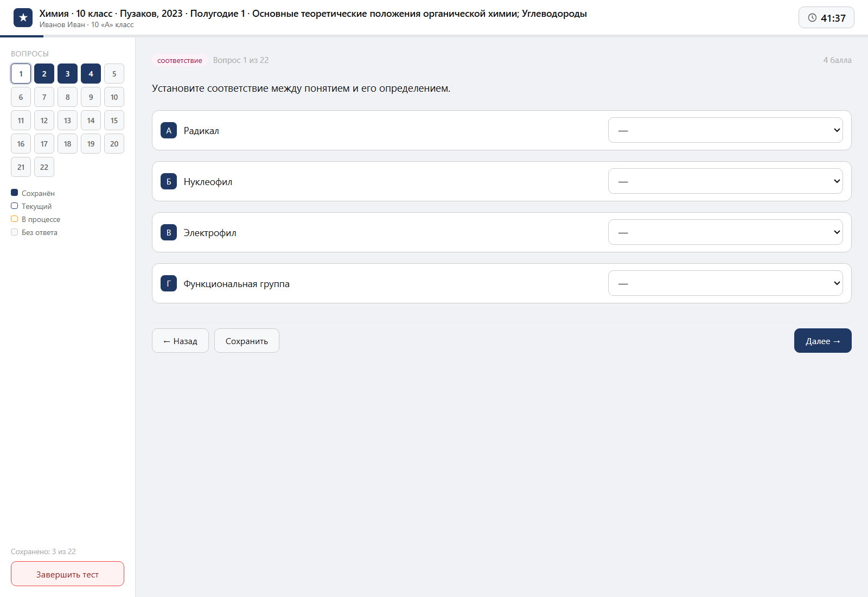
Task: Finish test via Завершить тест
Action: [x=67, y=574]
